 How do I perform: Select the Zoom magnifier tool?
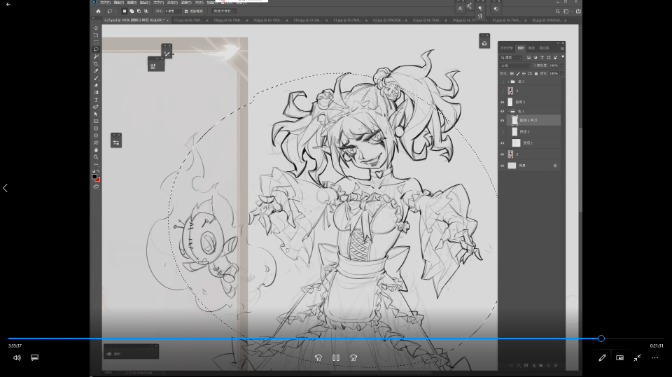point(96,157)
